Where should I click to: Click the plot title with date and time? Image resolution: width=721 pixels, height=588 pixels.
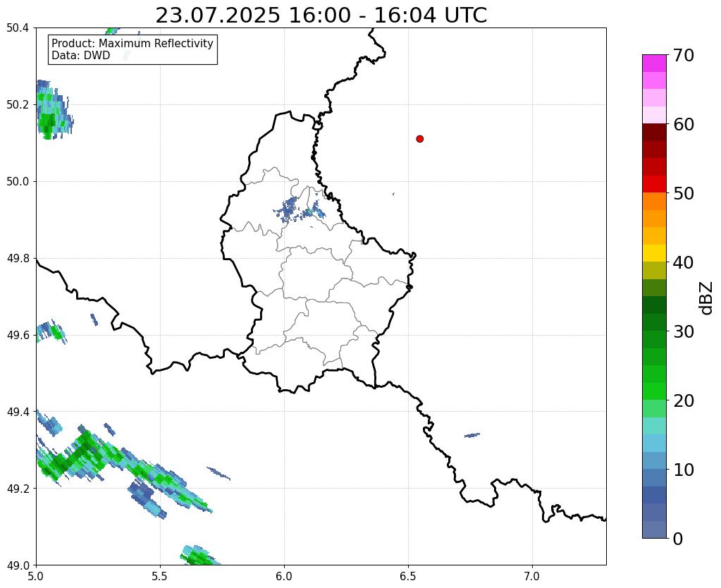click(321, 16)
